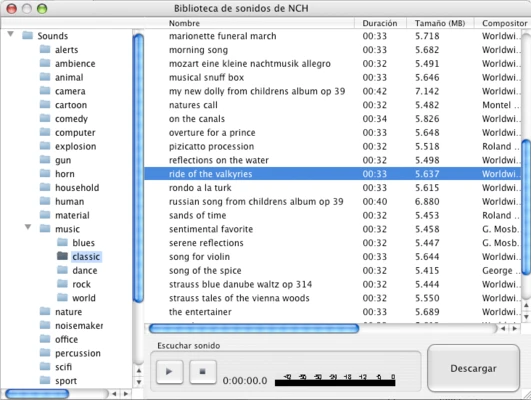Play the selected sound
This screenshot has height=400, width=531.
(x=169, y=372)
